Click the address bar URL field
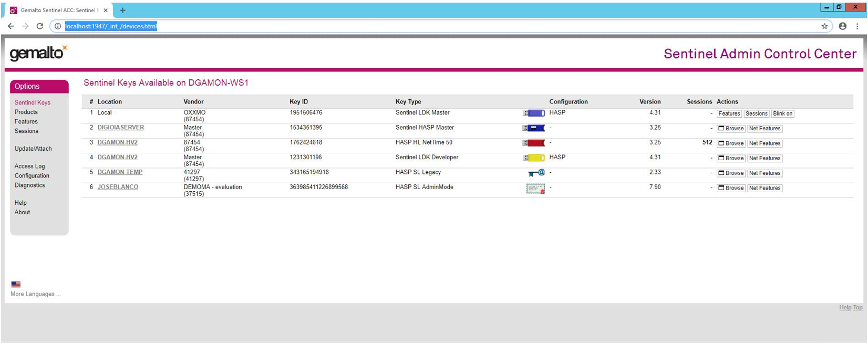Viewport: 868px width, 344px height. 441,26
